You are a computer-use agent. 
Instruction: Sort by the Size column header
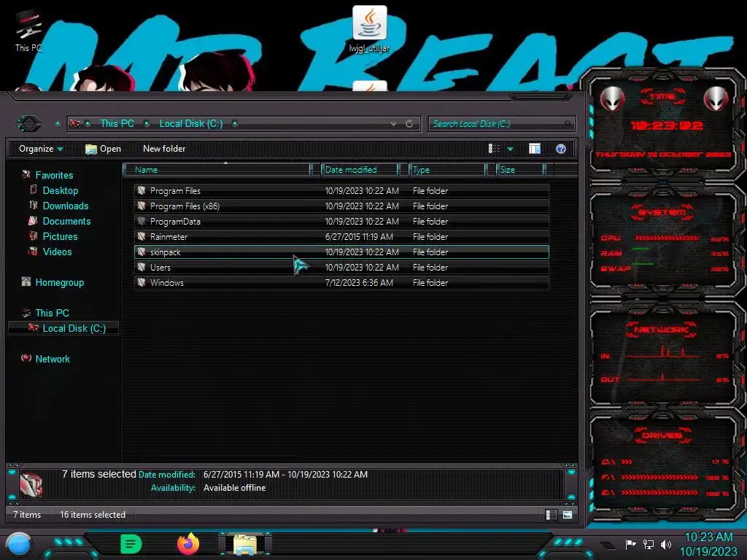[520, 169]
